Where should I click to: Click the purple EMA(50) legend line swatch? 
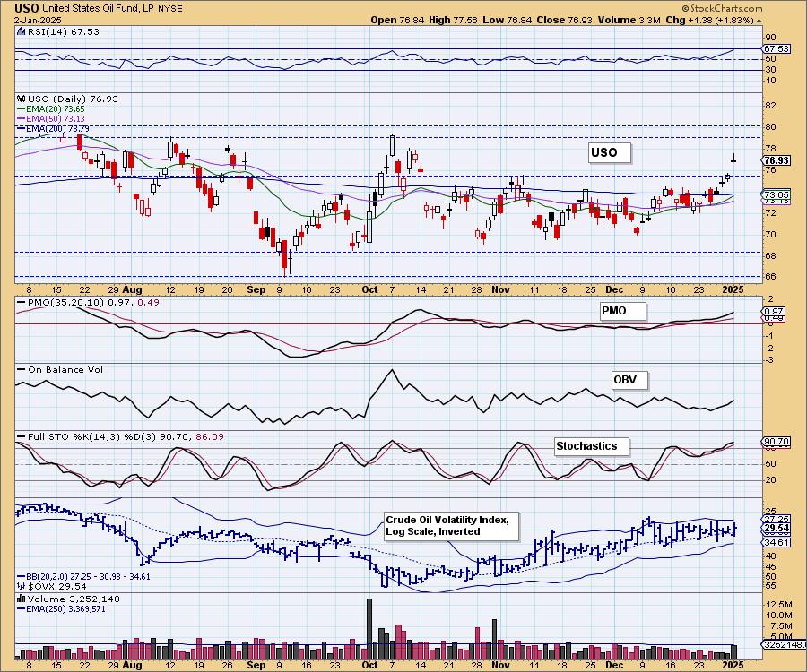coord(22,119)
